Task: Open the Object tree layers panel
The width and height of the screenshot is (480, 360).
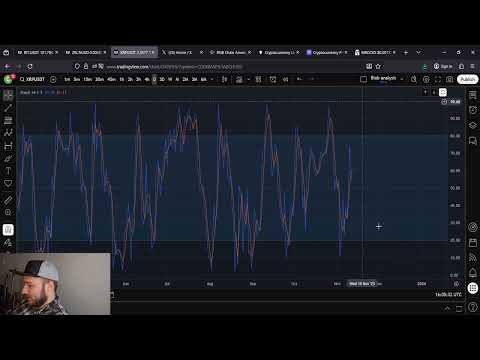Action: (473, 125)
